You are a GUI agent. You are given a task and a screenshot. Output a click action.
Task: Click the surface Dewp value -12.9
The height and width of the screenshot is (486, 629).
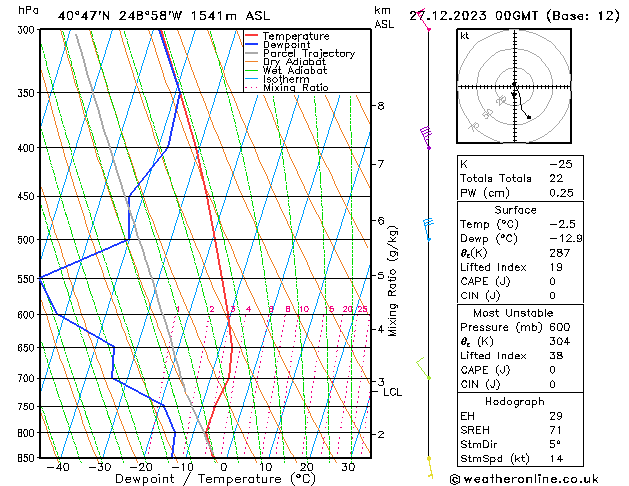(x=566, y=239)
